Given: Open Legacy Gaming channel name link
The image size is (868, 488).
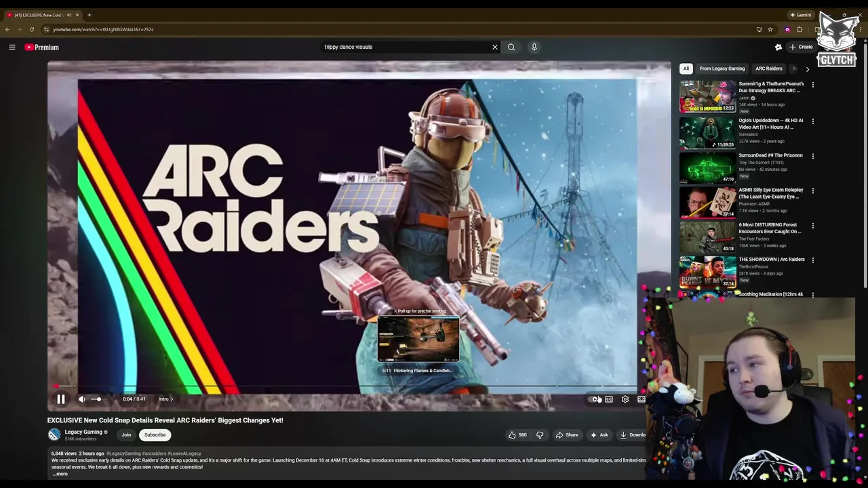Looking at the screenshot, I should 83,432.
